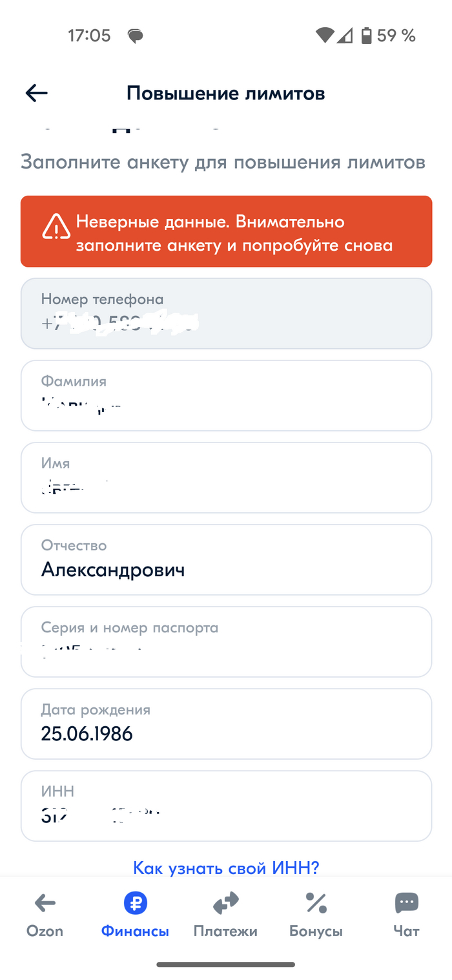Tap the Ozon back arrow icon

45,902
